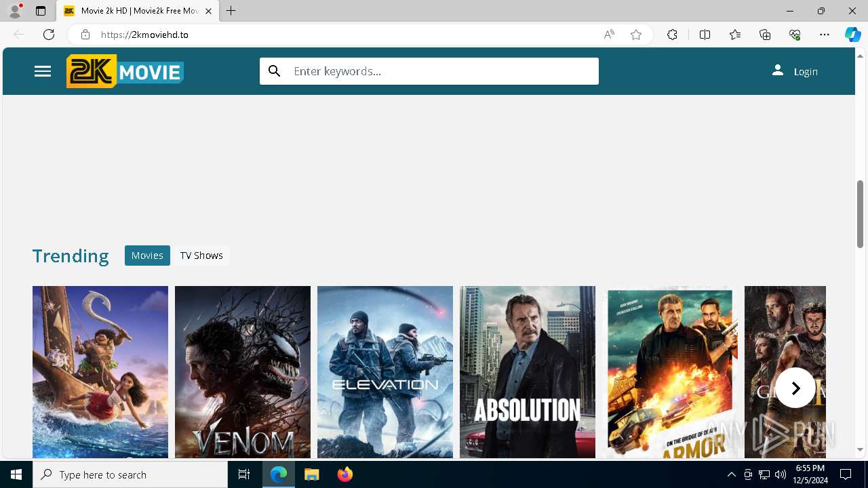
Task: Click the user profile icon beside Login
Action: point(778,70)
